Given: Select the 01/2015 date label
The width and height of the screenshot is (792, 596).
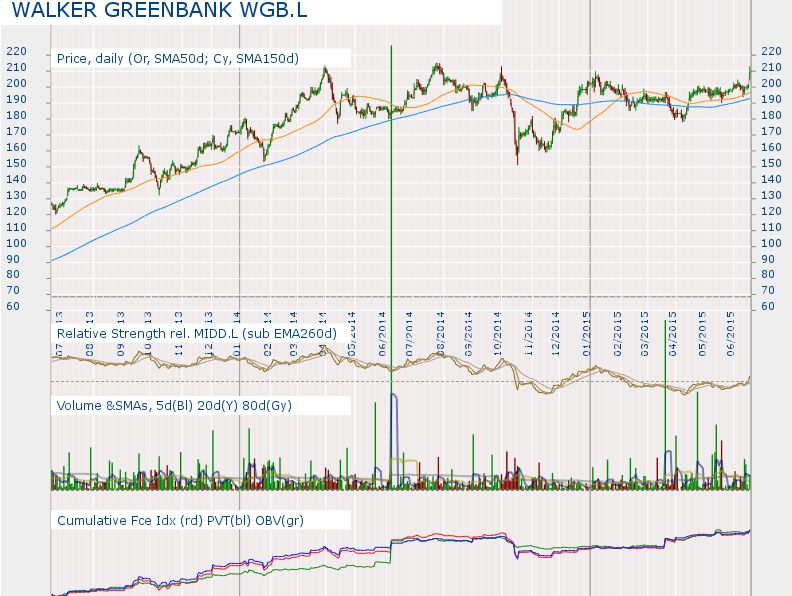Looking at the screenshot, I should tap(586, 334).
